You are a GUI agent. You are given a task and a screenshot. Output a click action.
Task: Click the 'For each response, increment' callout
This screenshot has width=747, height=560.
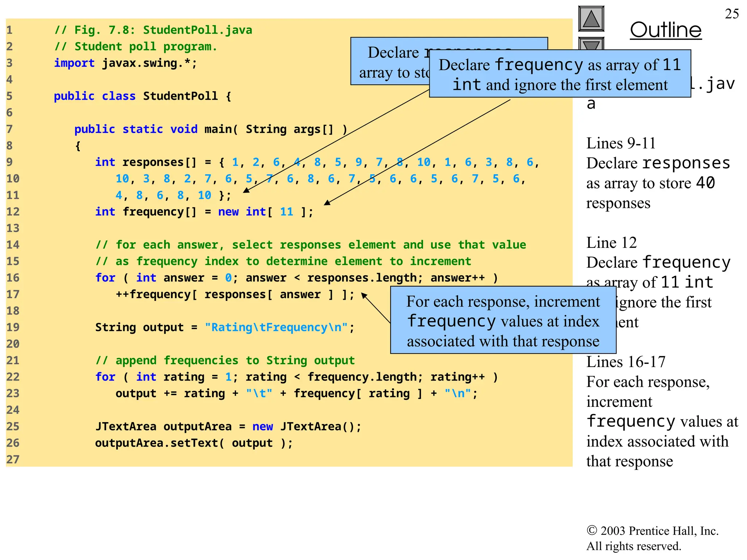(x=503, y=320)
